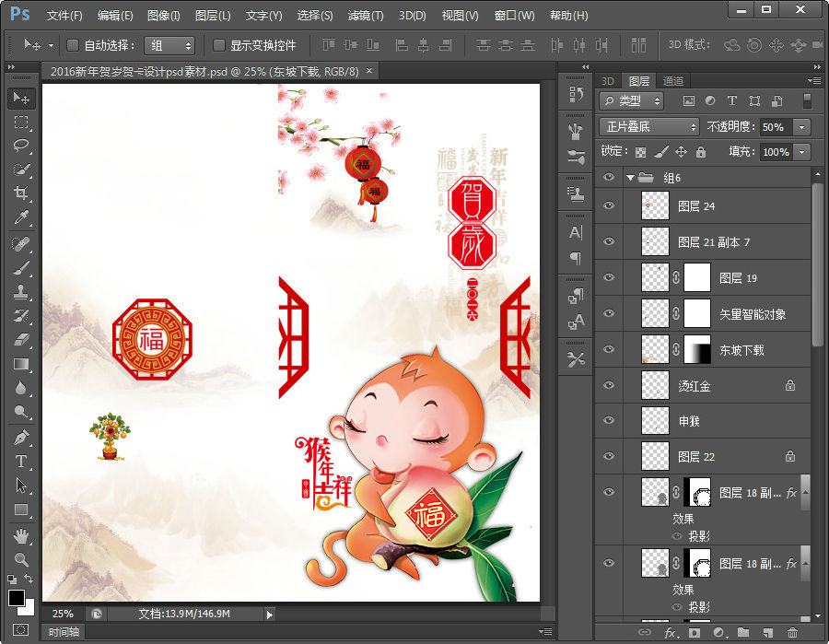Select the 图层 22 layer thumbnail
The width and height of the screenshot is (829, 644).
(655, 456)
